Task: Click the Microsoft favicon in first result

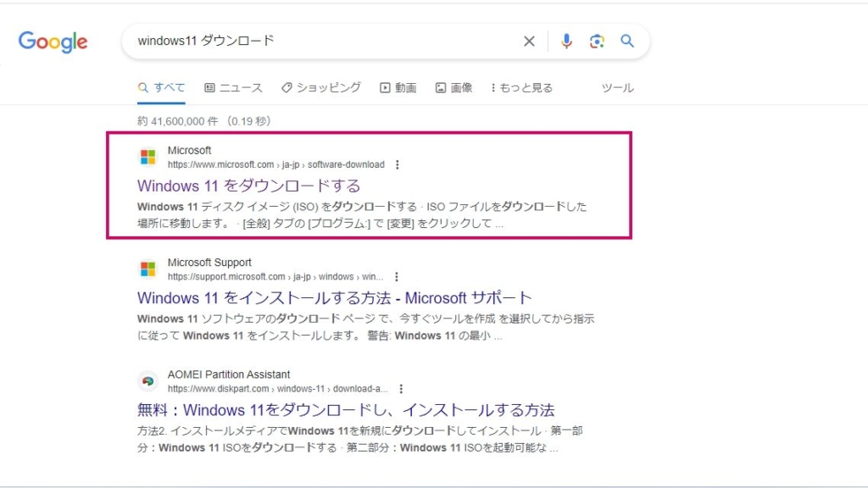Action: (x=147, y=157)
